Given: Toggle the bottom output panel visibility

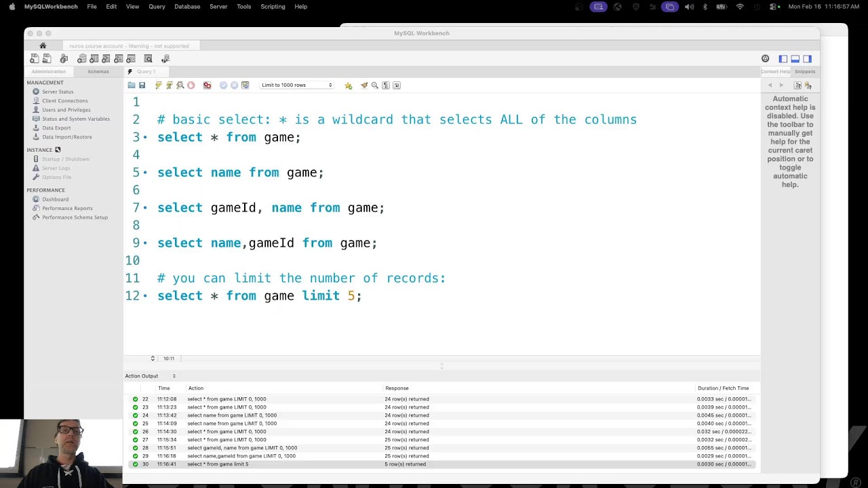Looking at the screenshot, I should [795, 59].
